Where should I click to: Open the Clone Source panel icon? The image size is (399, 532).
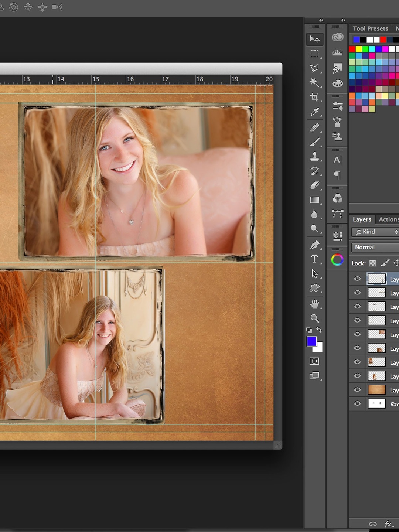pos(337,137)
